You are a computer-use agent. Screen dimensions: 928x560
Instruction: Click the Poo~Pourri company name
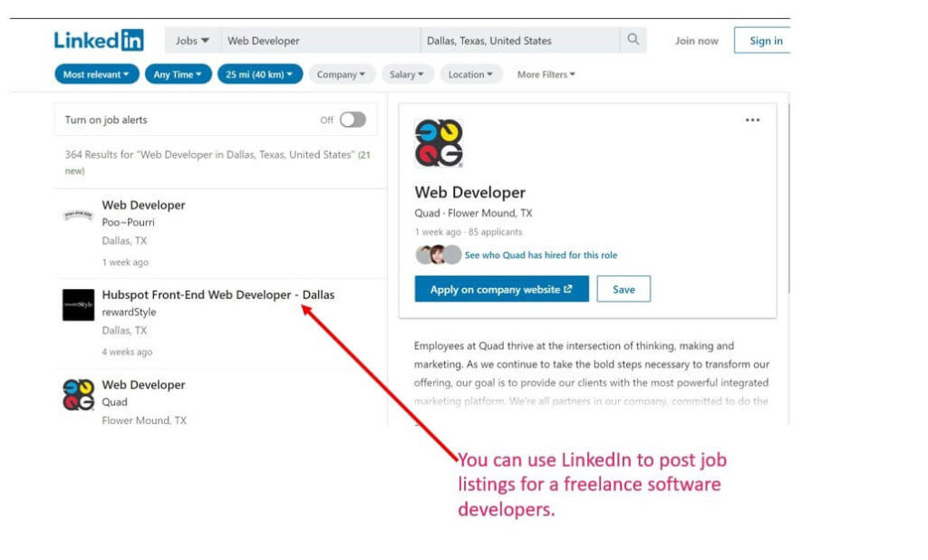(x=128, y=223)
